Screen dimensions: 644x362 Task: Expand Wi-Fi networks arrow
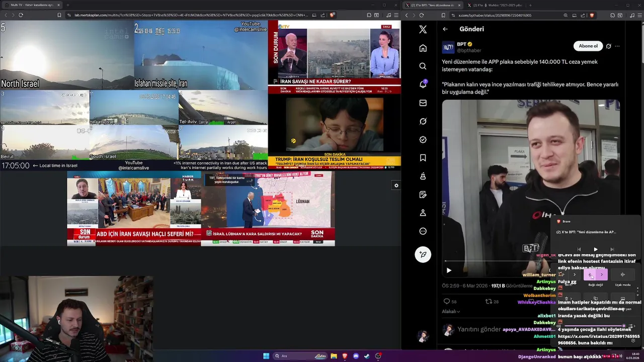[575, 275]
